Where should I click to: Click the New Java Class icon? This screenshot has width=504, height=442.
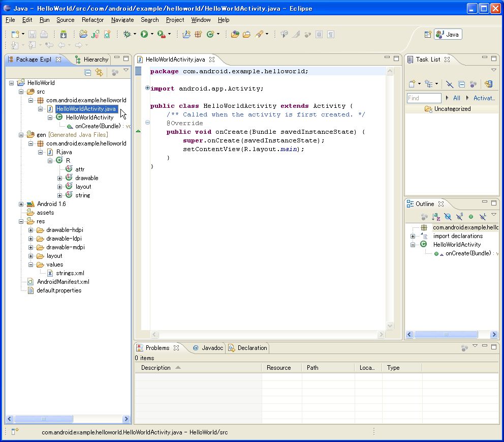[x=210, y=34]
